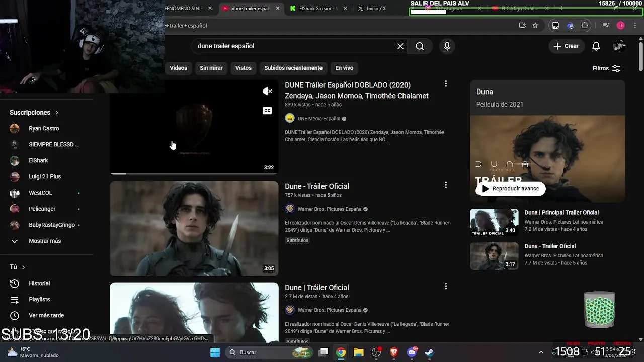This screenshot has width=644, height=362.
Task: Select the En vivo filter chip
Action: coord(344,68)
